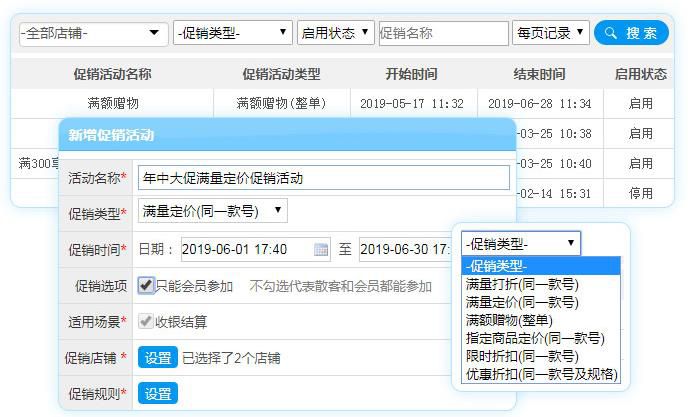Click the 启用状态 column header
This screenshot has width=694, height=417.
[x=641, y=74]
